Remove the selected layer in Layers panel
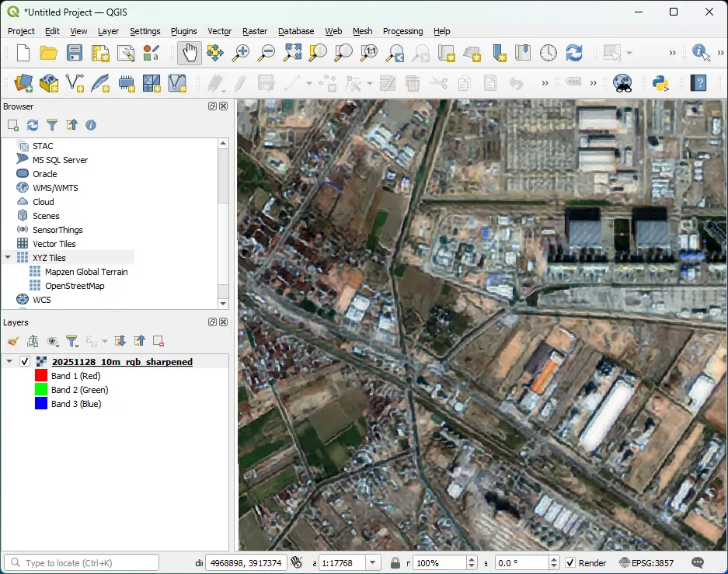The image size is (728, 574). point(158,341)
